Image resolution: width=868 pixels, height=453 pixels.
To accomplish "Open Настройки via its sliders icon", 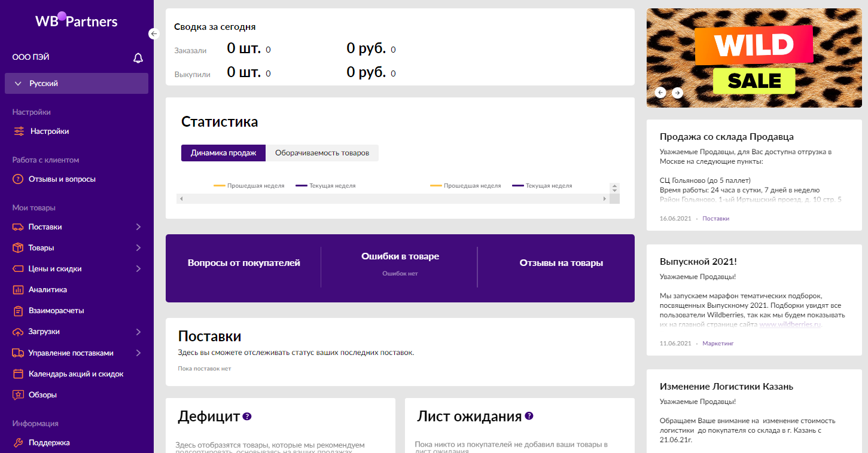I will (x=19, y=131).
